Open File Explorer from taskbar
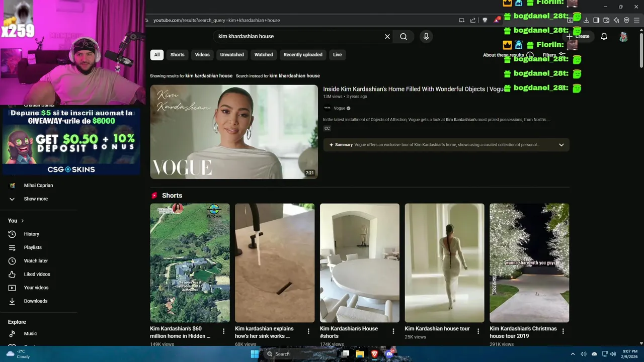Screen dimensions: 644x362 click(360, 354)
